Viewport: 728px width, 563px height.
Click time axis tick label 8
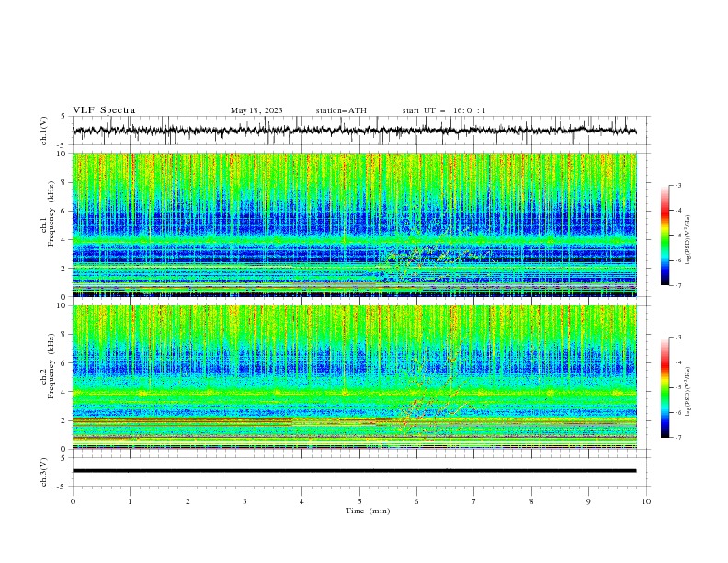point(531,501)
